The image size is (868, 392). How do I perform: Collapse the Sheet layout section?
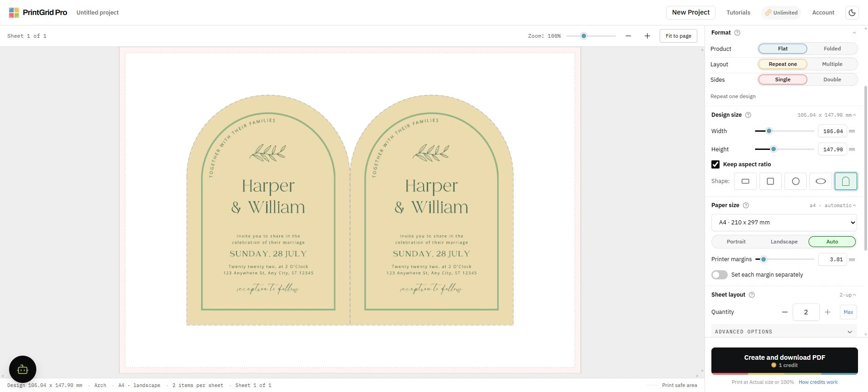[x=854, y=295]
